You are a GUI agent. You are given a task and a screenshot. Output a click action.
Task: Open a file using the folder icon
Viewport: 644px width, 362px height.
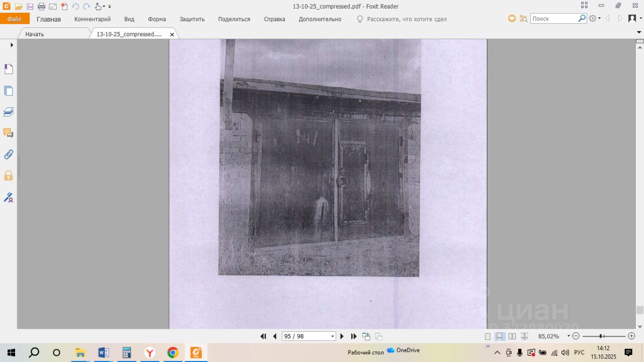click(19, 7)
